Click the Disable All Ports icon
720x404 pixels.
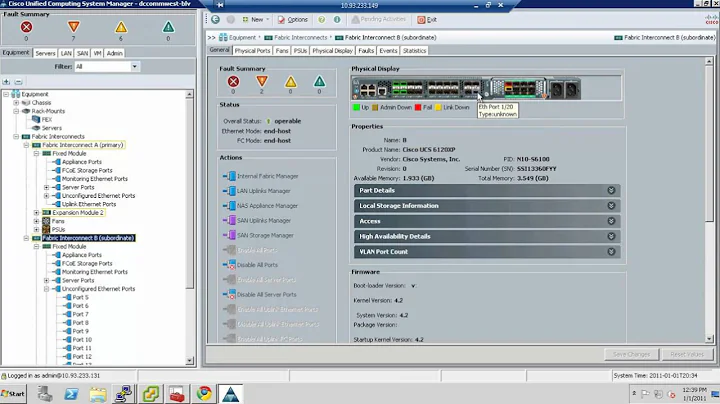tap(229, 265)
